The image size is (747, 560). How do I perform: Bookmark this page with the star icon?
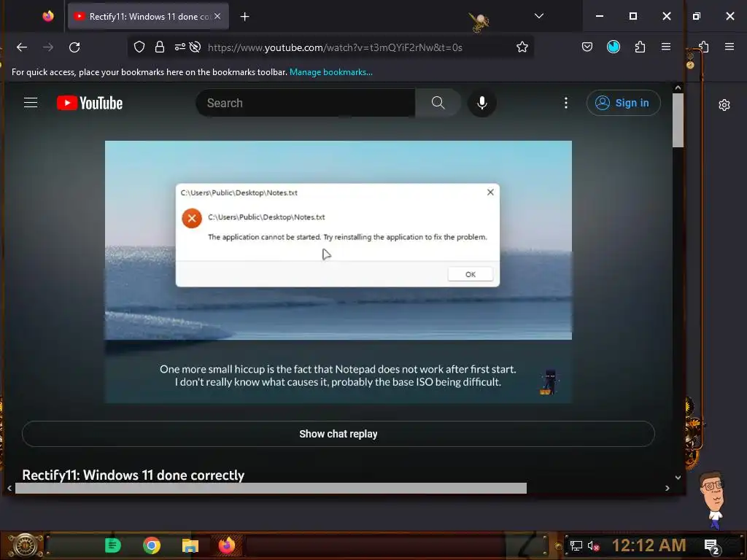(522, 47)
